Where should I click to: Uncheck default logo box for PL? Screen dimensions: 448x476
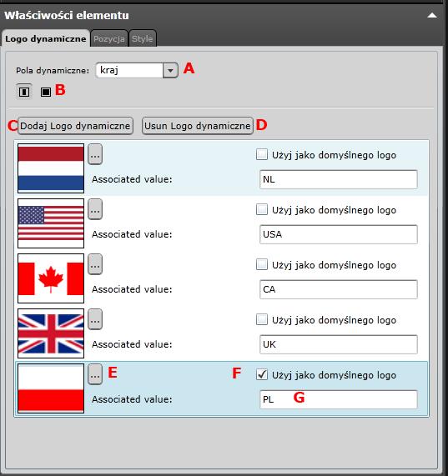[x=262, y=374]
